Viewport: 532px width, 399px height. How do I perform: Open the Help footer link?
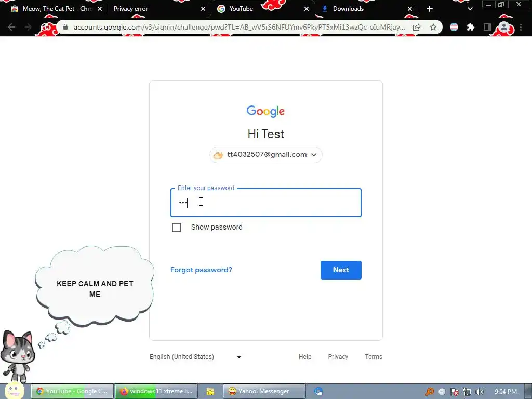coord(304,356)
